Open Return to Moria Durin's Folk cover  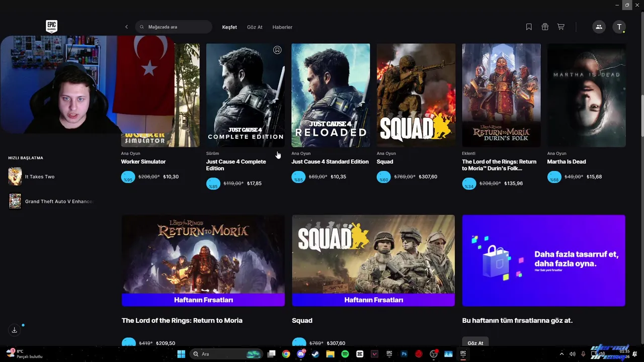tap(501, 96)
